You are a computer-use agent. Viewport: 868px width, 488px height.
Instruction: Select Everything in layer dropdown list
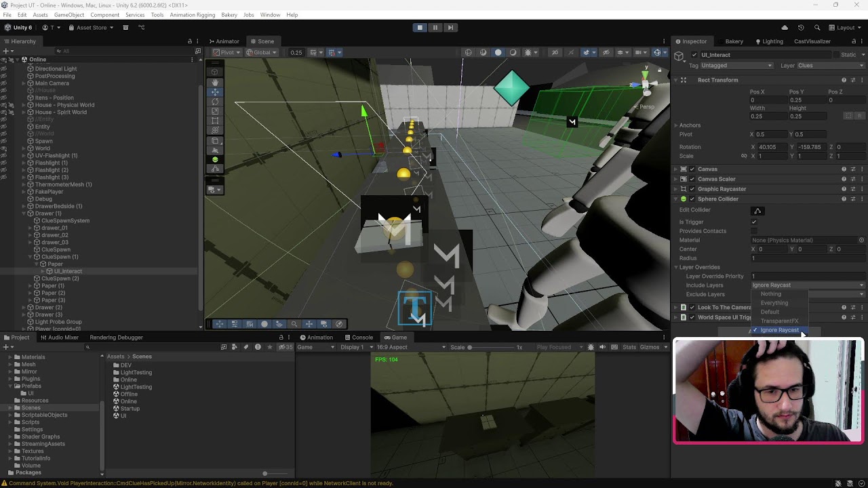pyautogui.click(x=774, y=303)
